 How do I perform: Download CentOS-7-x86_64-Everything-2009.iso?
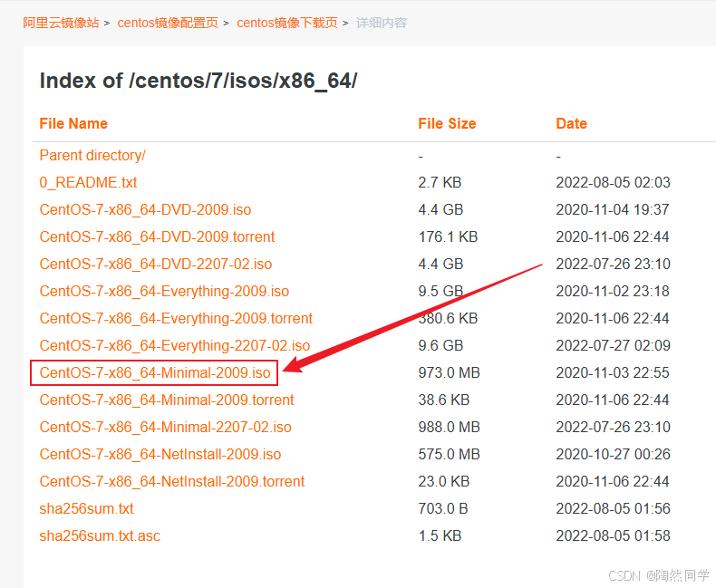click(x=164, y=291)
